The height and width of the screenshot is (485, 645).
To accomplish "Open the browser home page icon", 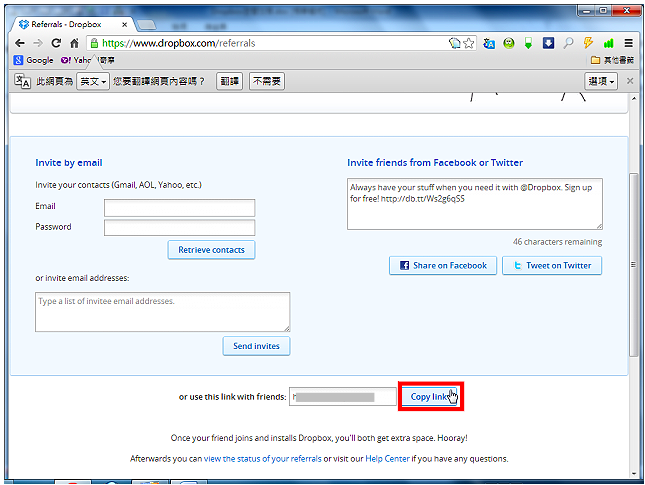I will coord(74,43).
